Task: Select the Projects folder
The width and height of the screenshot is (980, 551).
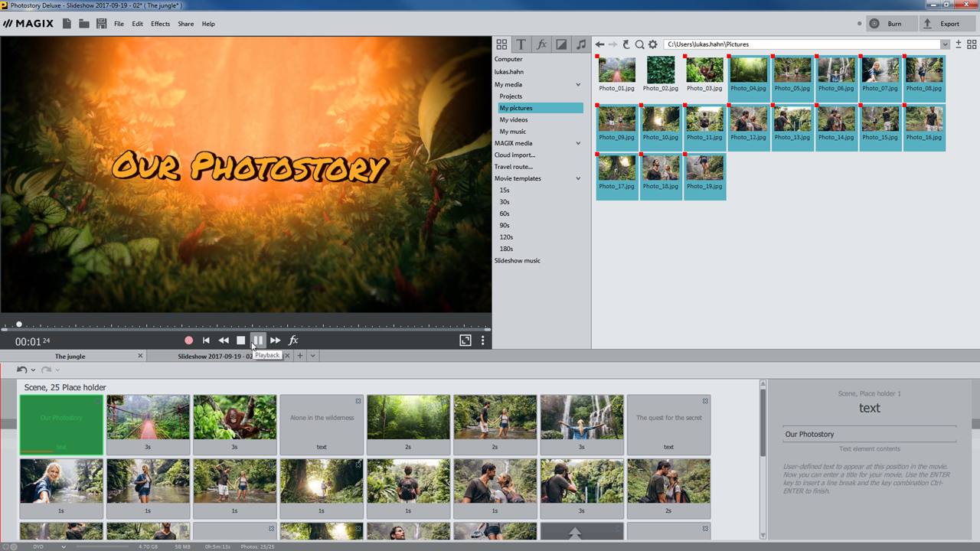Action: (x=511, y=96)
